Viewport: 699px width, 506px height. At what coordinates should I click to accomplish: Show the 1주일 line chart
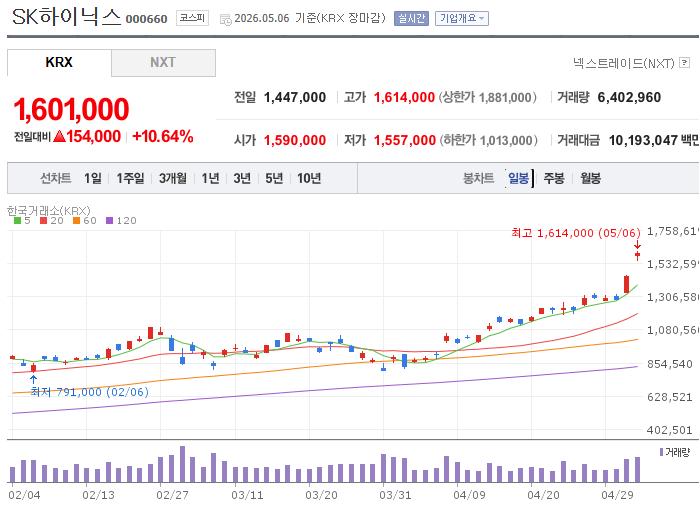(130, 178)
